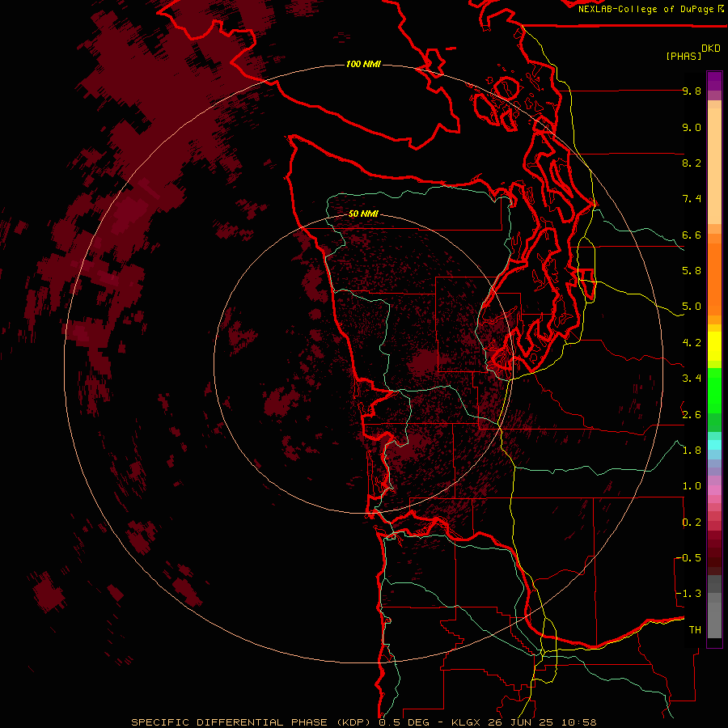This screenshot has height=728, width=728.
Task: Click the TH threshold label on legend
Action: pos(695,629)
